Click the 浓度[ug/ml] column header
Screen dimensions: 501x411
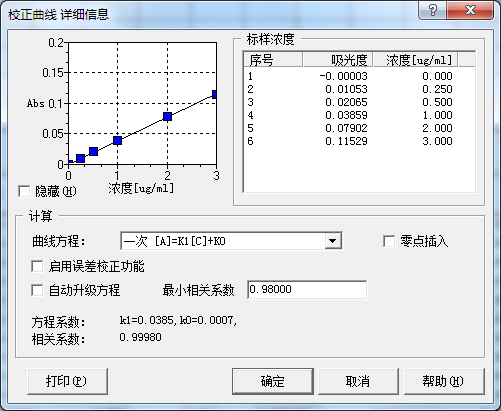(x=415, y=60)
